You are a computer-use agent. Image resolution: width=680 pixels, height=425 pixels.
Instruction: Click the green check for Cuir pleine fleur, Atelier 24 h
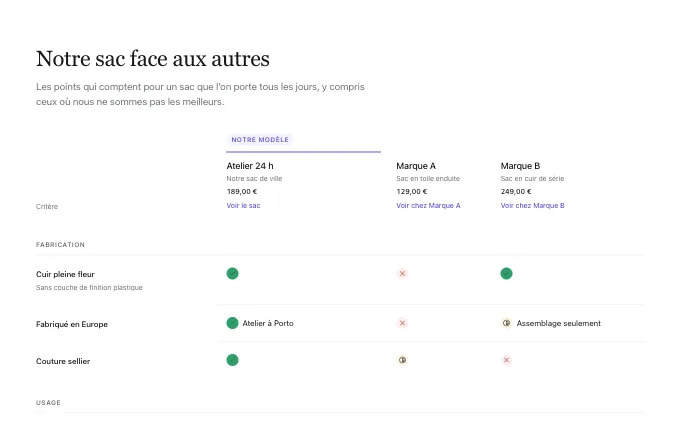(x=232, y=274)
